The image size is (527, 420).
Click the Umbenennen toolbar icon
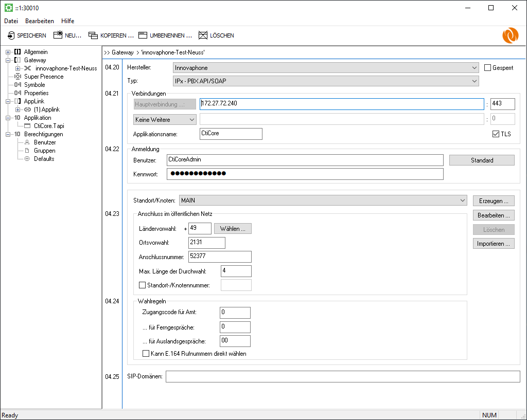[143, 35]
